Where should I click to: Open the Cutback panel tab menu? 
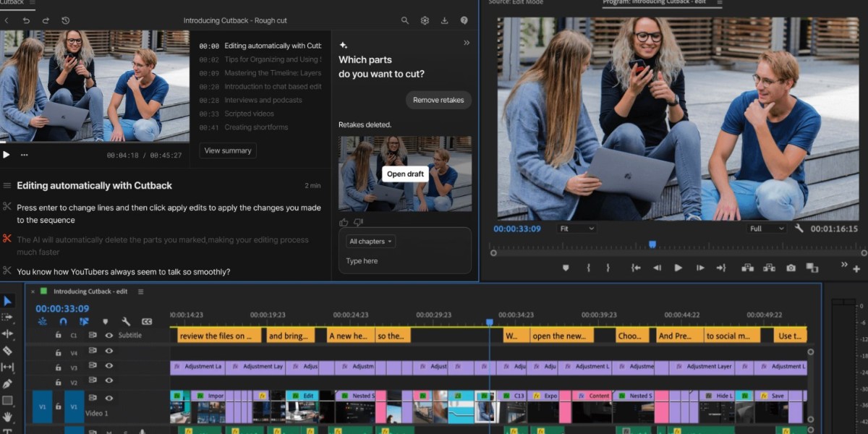pyautogui.click(x=32, y=2)
